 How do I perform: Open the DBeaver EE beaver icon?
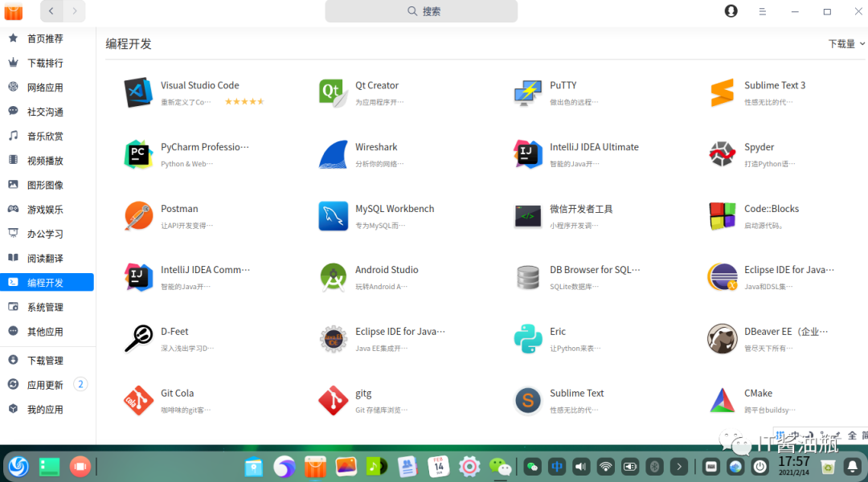click(722, 339)
